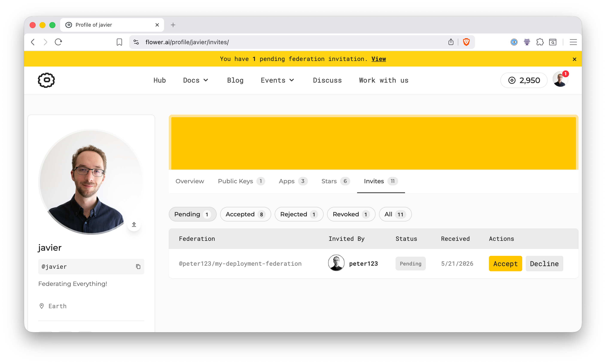This screenshot has width=606, height=364.
Task: Click the Federating Everything! bio text
Action: click(73, 284)
